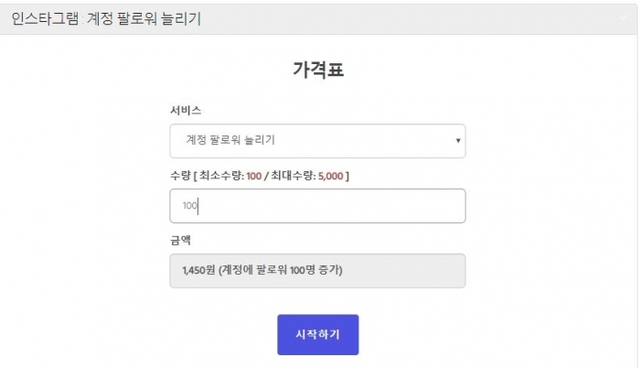Screen dimensions: 640x368
Task: Click the 최대수량 text in quantity label
Action: pyautogui.click(x=294, y=176)
